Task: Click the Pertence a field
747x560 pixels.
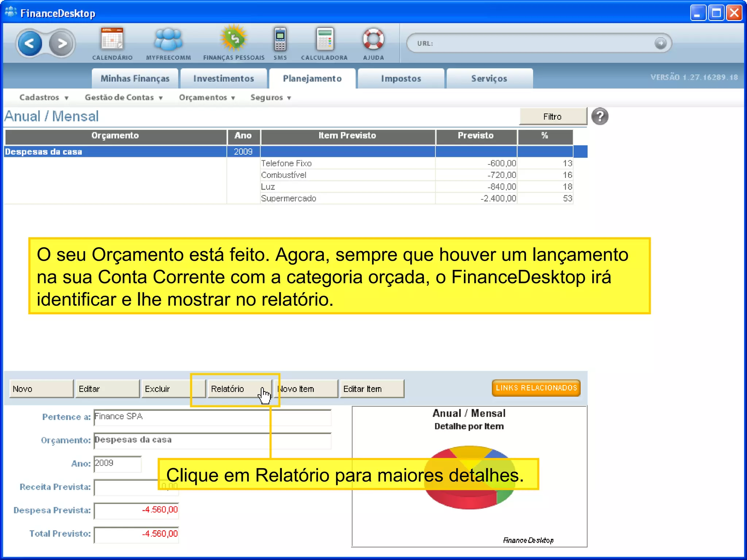Action: tap(212, 417)
